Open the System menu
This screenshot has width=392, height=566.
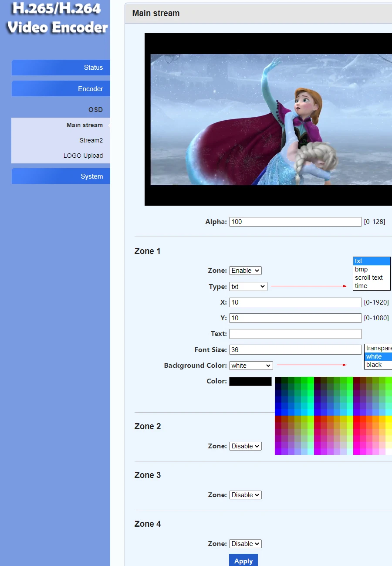[x=61, y=176]
